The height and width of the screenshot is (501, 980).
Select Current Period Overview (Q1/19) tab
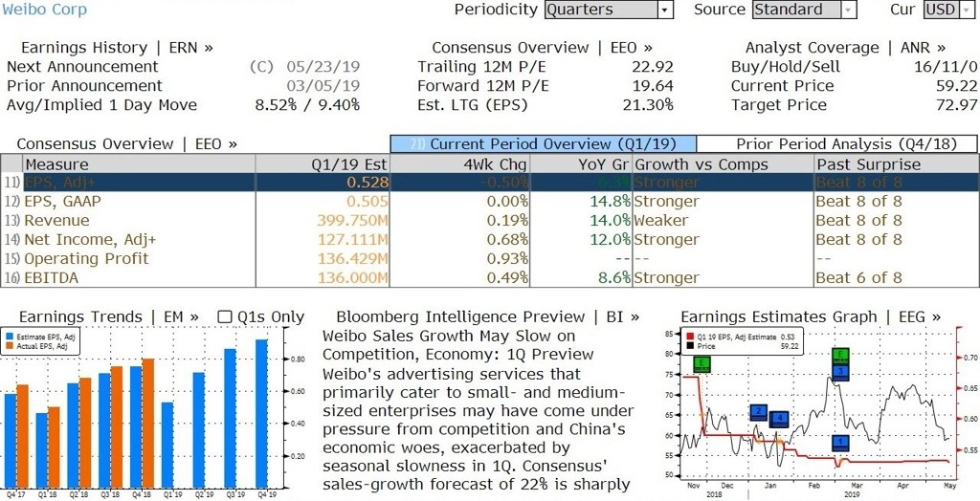coord(544,143)
